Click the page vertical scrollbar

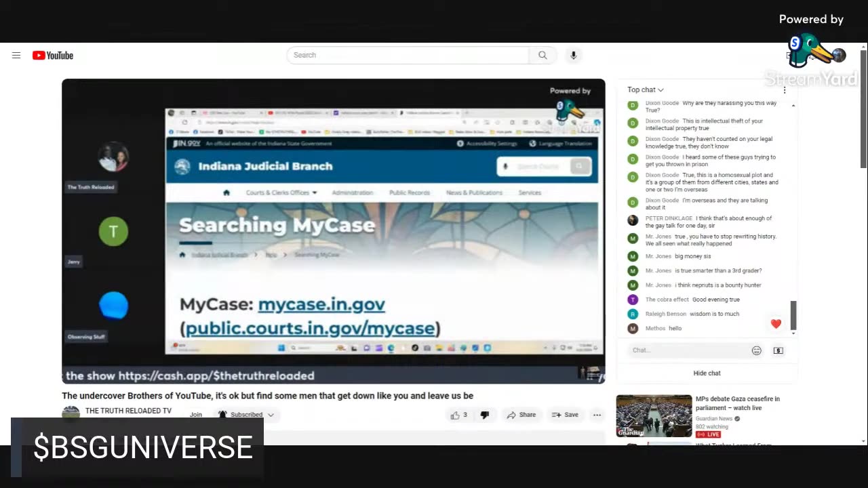click(x=863, y=108)
